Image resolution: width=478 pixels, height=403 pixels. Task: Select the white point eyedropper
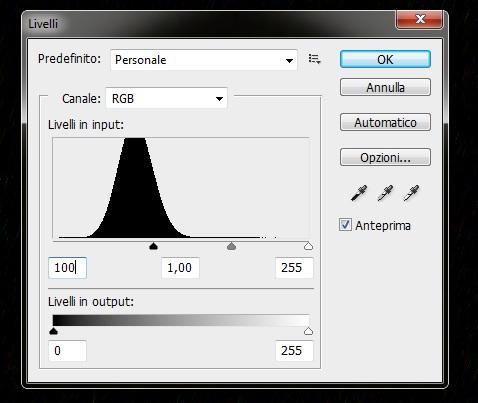pos(411,193)
